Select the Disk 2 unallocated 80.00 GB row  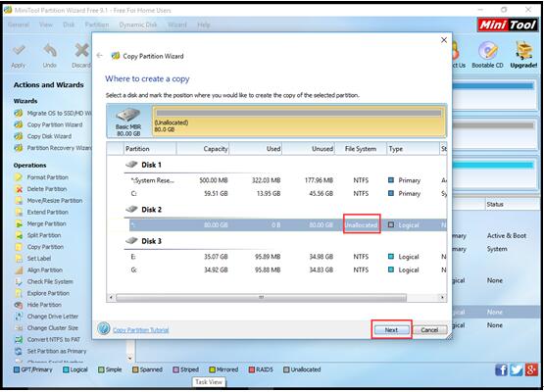288,225
